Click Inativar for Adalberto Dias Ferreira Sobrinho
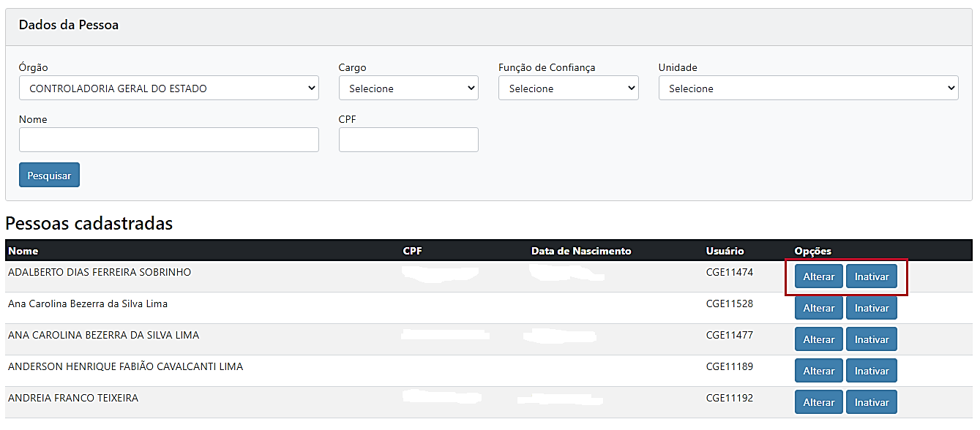980x430 pixels. 871,277
